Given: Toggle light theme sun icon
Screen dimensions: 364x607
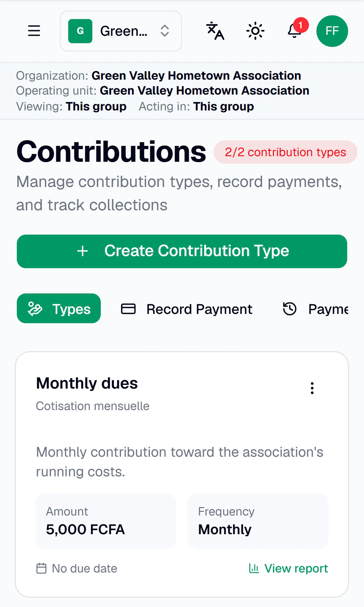Looking at the screenshot, I should pos(255,31).
